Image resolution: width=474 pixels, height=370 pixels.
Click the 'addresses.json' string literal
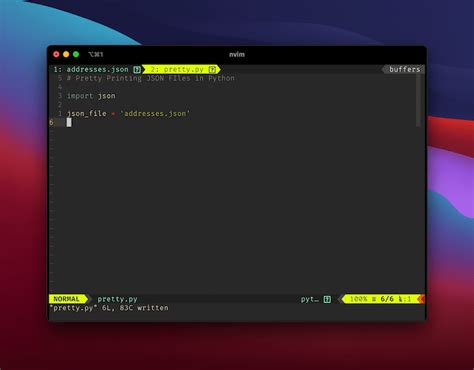[x=155, y=114]
